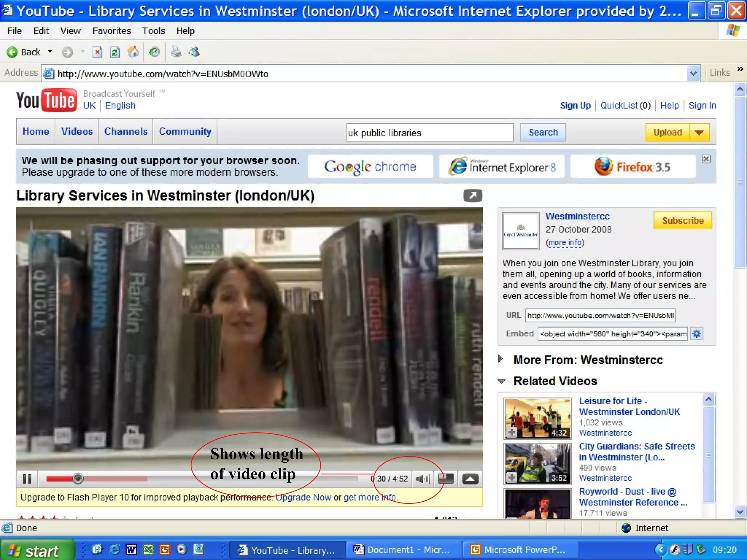The height and width of the screenshot is (560, 747).
Task: Click the IE Stop toolbar icon
Action: click(x=97, y=52)
